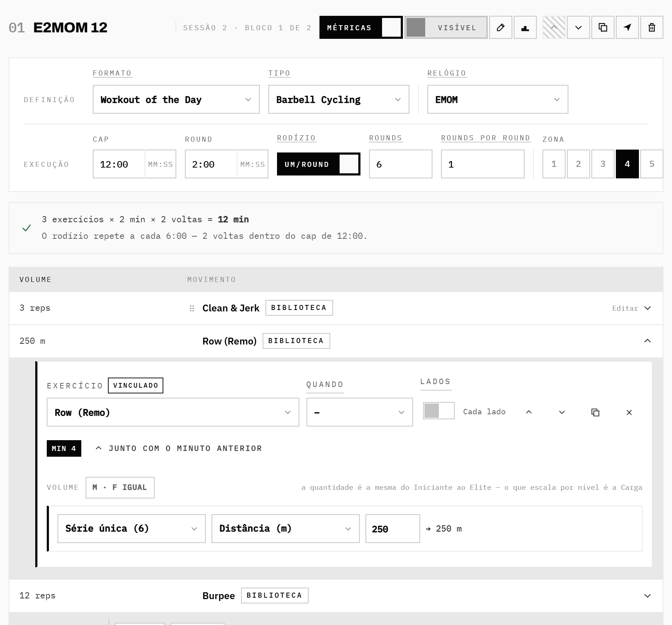Toggle the Visível switch
The height and width of the screenshot is (625, 672).
point(446,27)
